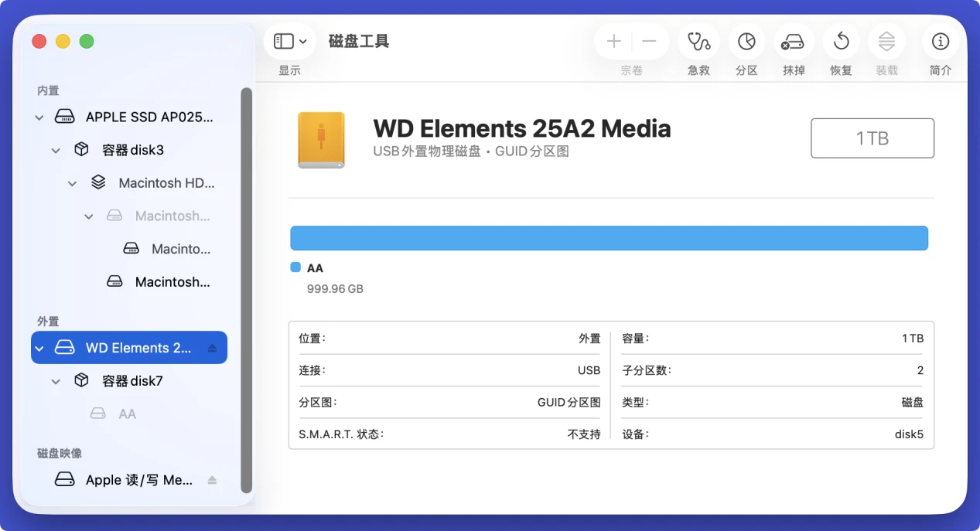Screen dimensions: 980x531
Task: Collapse the 容器 disk3 container
Action: pyautogui.click(x=56, y=151)
